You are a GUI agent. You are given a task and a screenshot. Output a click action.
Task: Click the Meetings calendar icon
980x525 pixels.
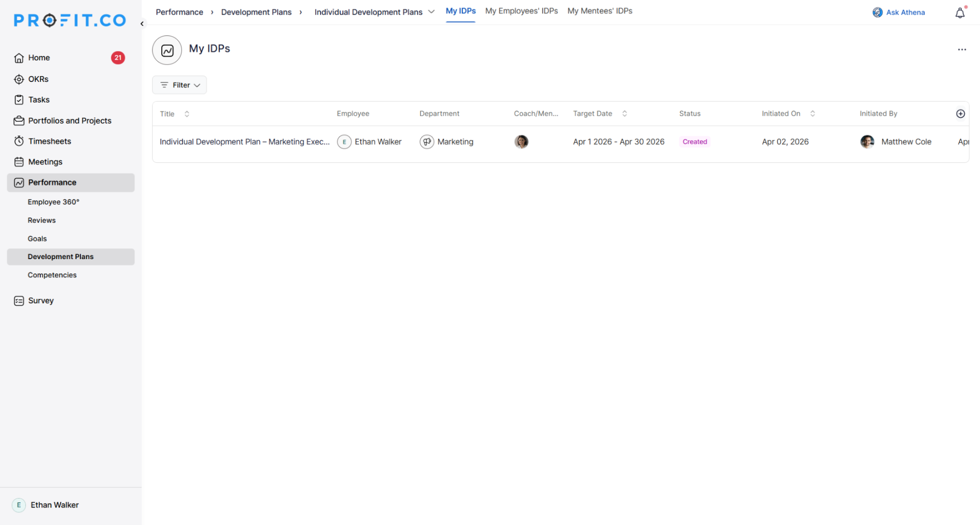(x=19, y=162)
